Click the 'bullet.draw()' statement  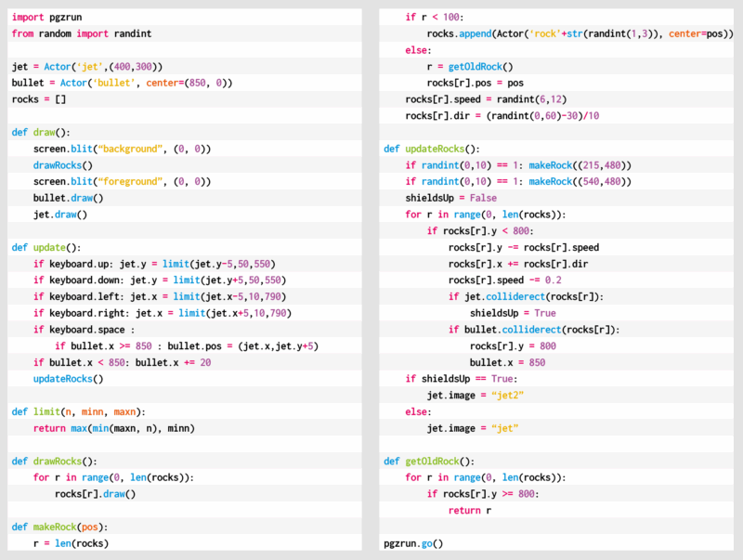[x=69, y=198]
